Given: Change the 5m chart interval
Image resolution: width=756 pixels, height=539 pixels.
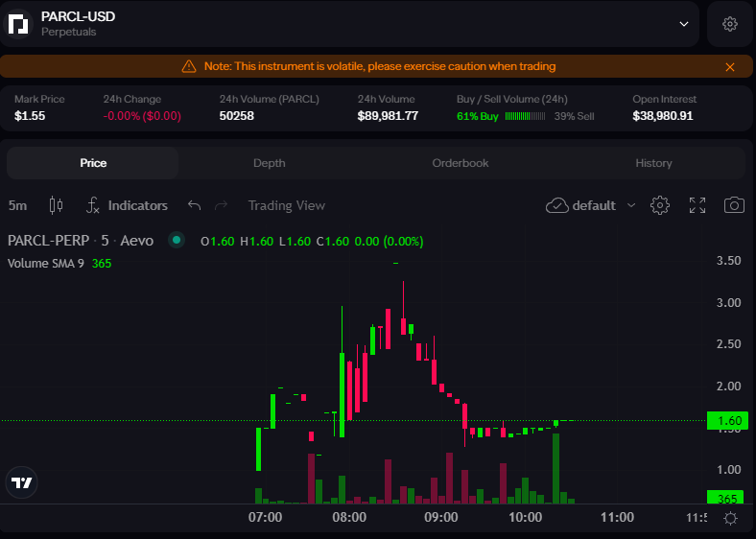Looking at the screenshot, I should pyautogui.click(x=18, y=206).
